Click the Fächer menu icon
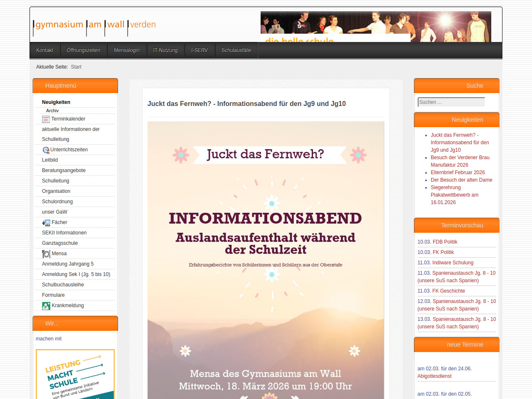Viewport: 532px width, 399px height. coord(46,223)
